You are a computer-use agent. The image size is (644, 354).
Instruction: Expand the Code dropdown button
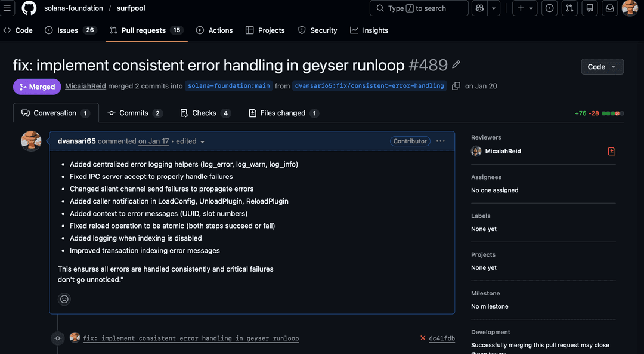coord(602,67)
